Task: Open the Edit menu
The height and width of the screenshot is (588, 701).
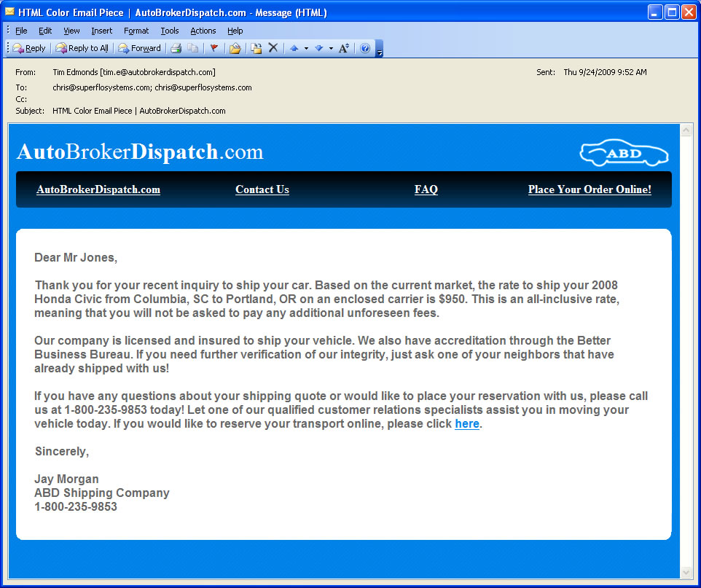Action: [x=45, y=31]
